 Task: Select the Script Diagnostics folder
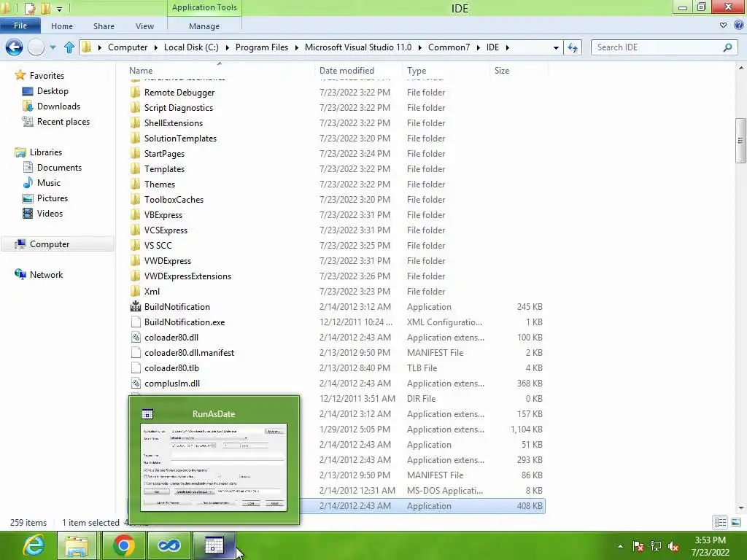[x=178, y=108]
